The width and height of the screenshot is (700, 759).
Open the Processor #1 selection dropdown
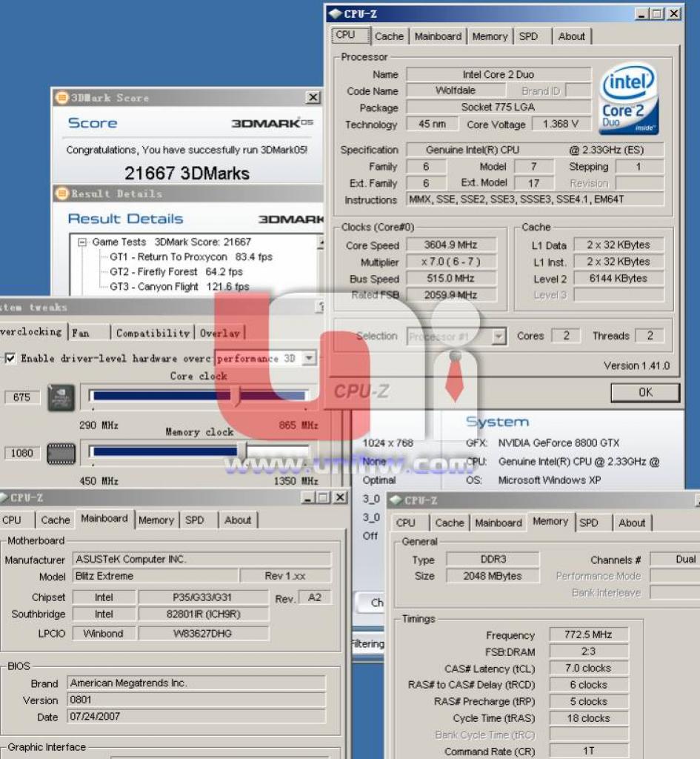[499, 336]
